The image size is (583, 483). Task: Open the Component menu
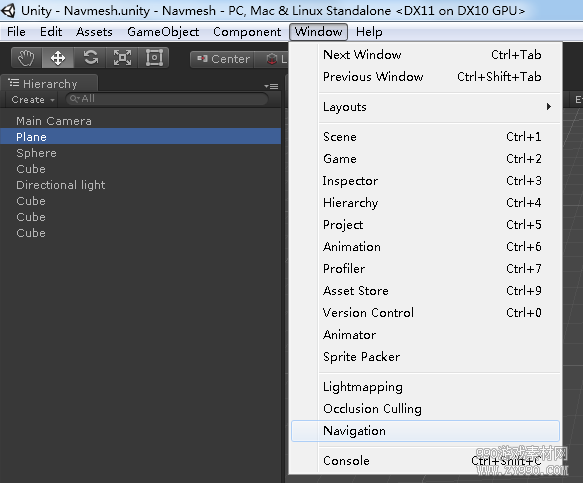pos(247,32)
